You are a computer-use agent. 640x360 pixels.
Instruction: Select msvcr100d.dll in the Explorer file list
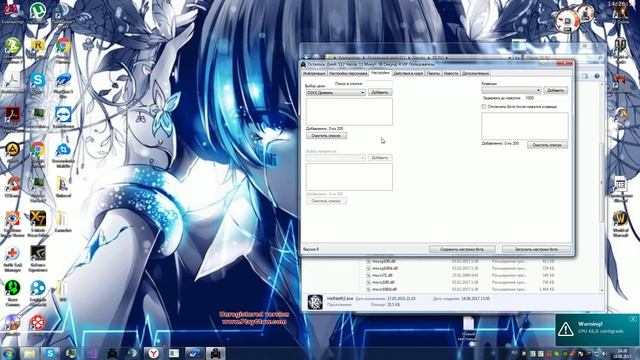pos(384,289)
